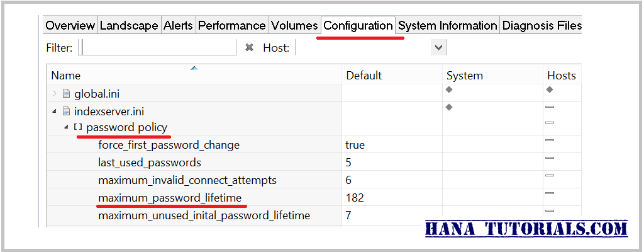The width and height of the screenshot is (644, 252).
Task: Clear the filter with the X icon
Action: [249, 47]
